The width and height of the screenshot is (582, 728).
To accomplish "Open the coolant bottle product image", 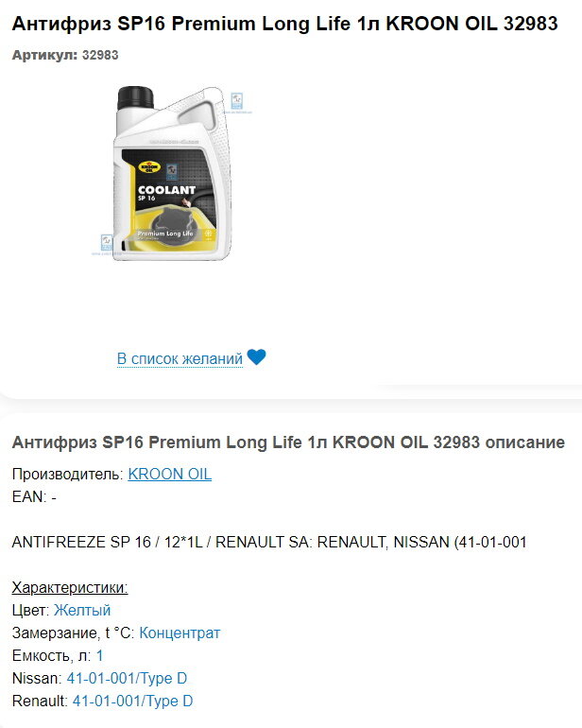I will [x=172, y=173].
